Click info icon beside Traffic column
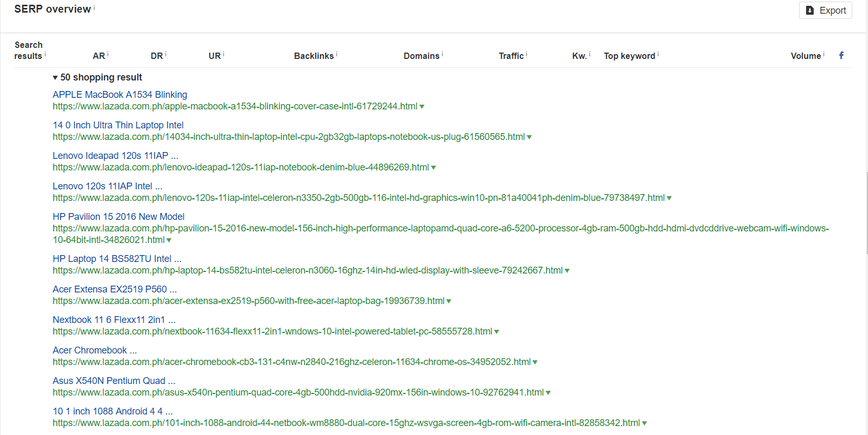The image size is (868, 435). point(527,54)
